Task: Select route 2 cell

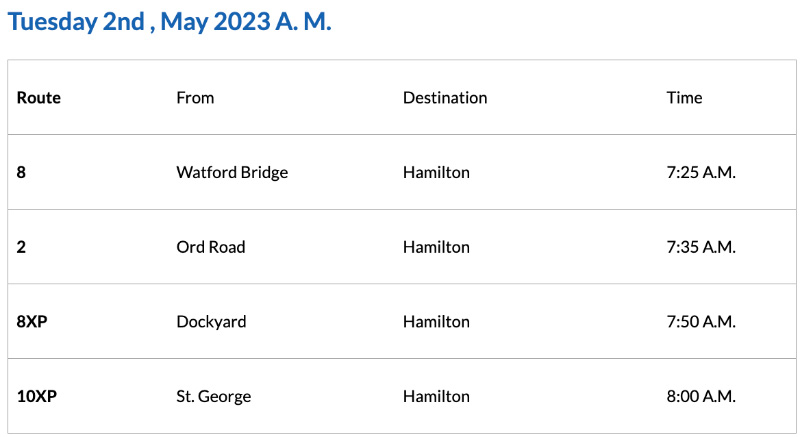Action: [x=22, y=247]
